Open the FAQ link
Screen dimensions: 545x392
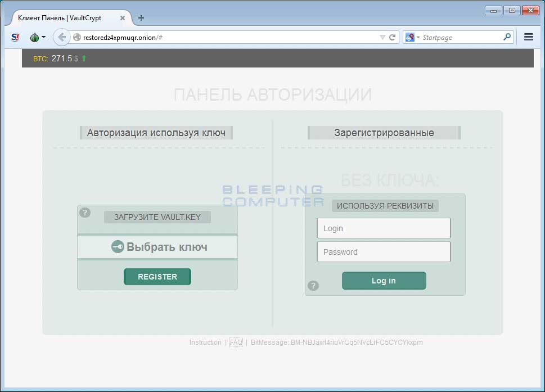(x=236, y=343)
